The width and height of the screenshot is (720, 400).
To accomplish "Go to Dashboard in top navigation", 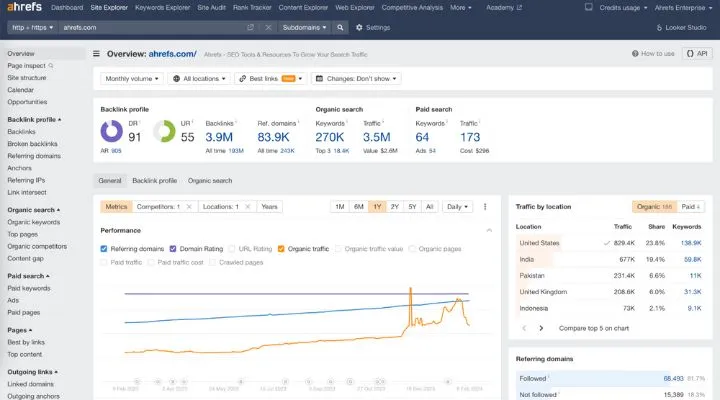I will coord(67,7).
